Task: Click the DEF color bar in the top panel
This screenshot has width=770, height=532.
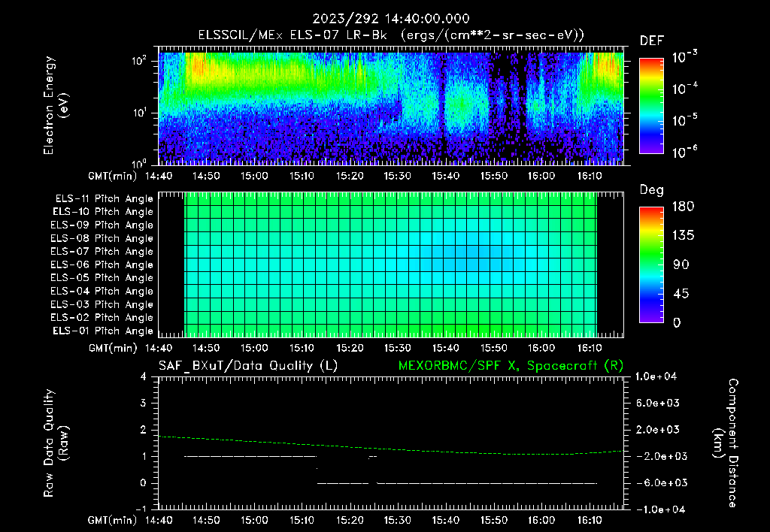Action: click(651, 105)
